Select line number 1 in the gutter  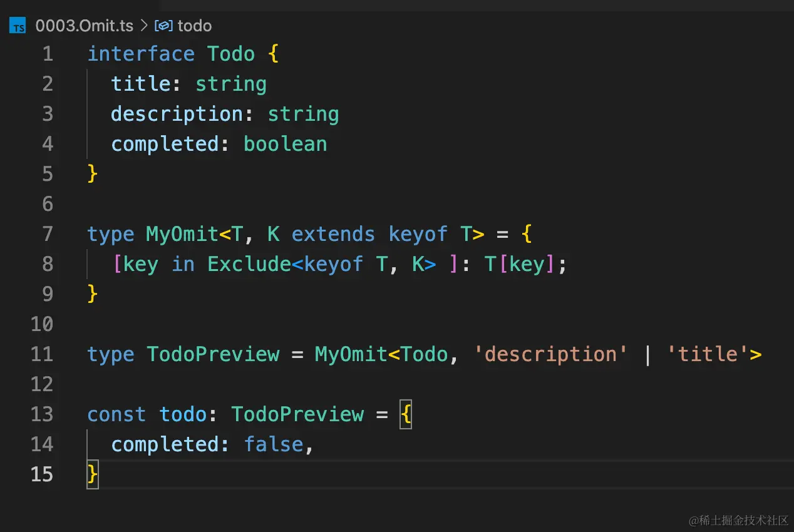[48, 54]
